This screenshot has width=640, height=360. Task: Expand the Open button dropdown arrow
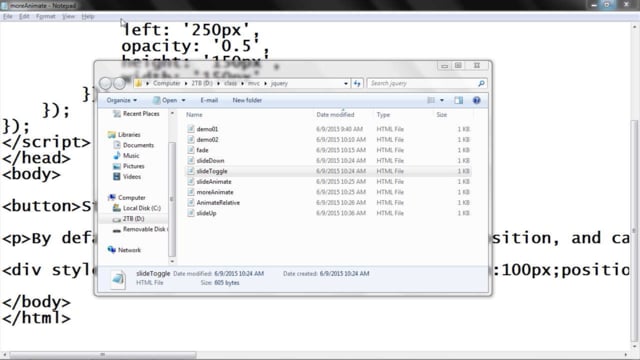click(183, 100)
